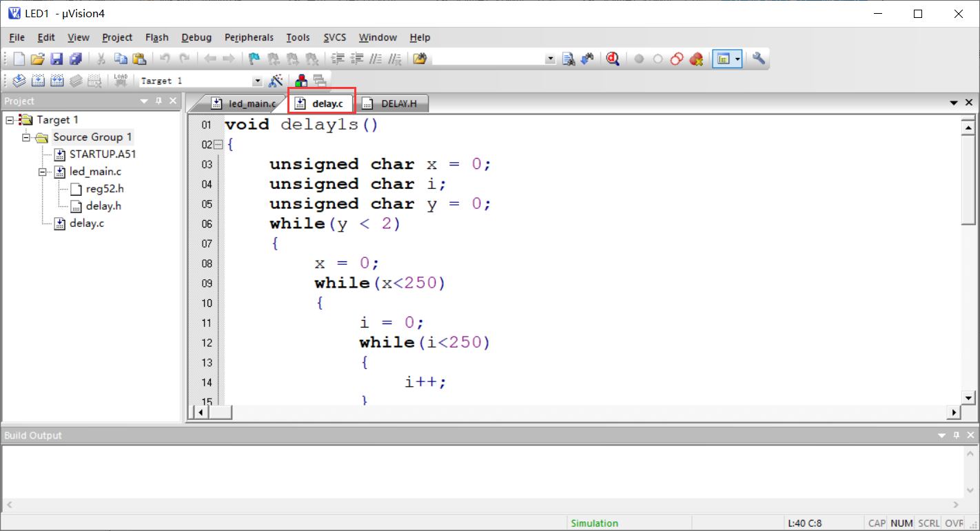Click the LOAD download icon

coord(121,81)
